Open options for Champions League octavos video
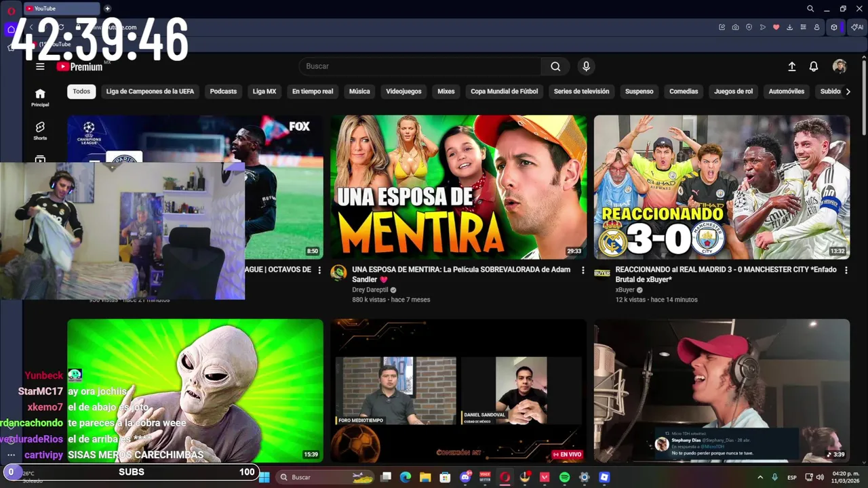The width and height of the screenshot is (868, 488). (319, 270)
